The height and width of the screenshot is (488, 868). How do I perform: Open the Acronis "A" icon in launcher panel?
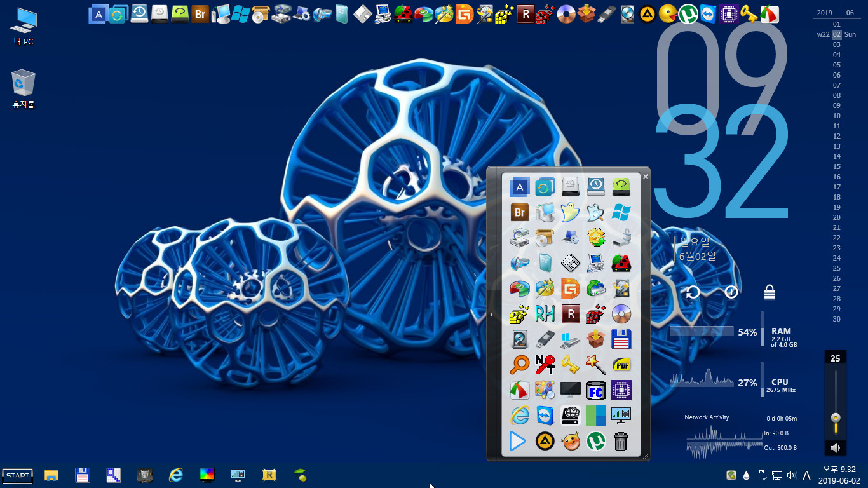point(520,187)
